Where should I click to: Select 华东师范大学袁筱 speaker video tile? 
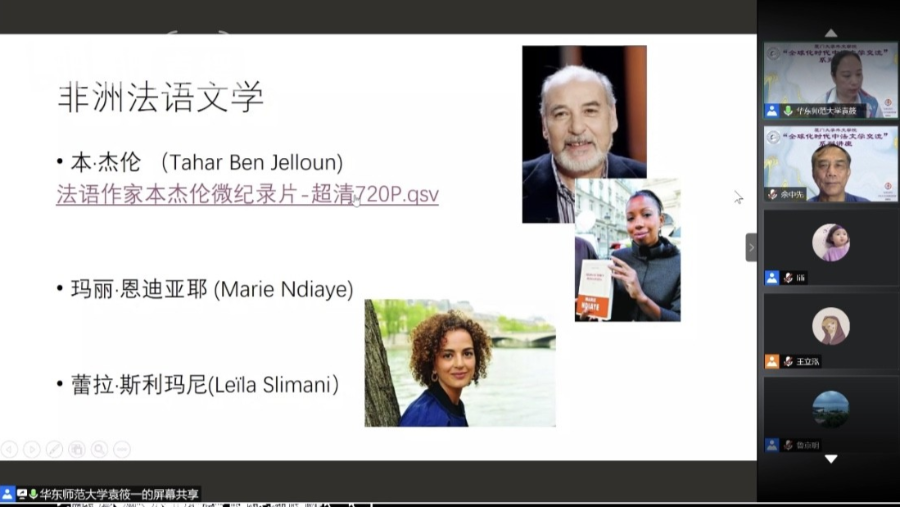coord(831,80)
